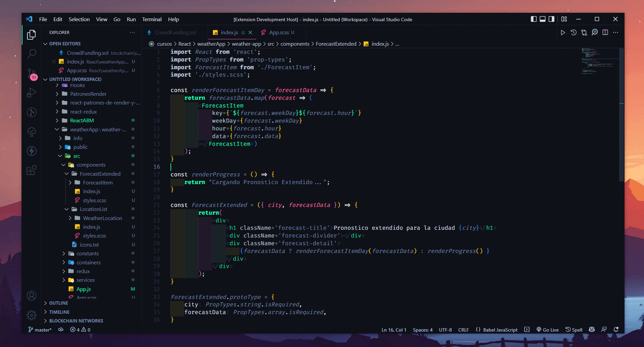Switch to the App.scss tab
The height and width of the screenshot is (347, 644).
tap(281, 33)
